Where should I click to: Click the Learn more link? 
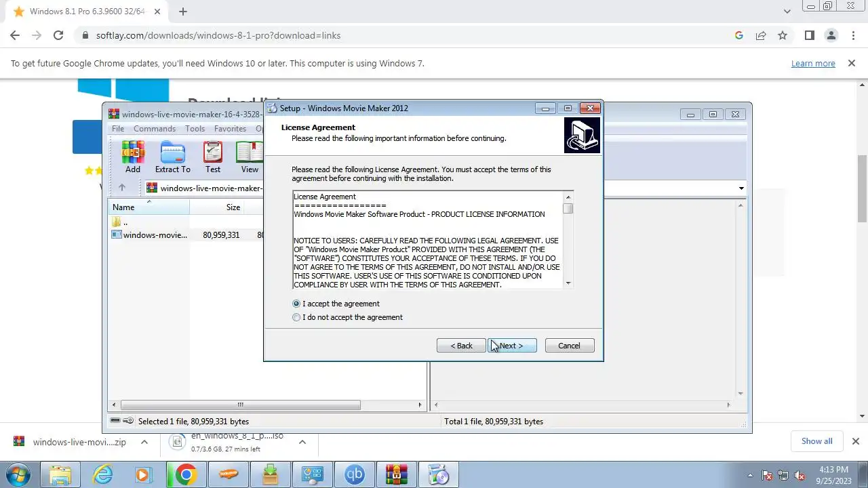point(813,63)
